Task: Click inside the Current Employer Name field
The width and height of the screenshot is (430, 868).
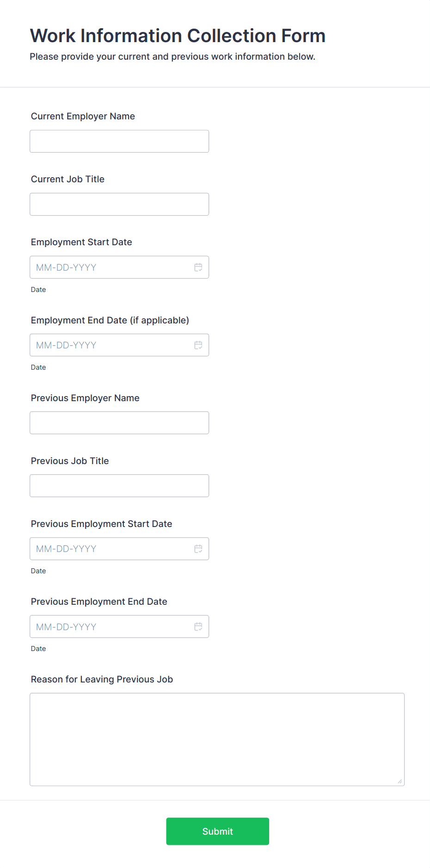Action: click(119, 141)
